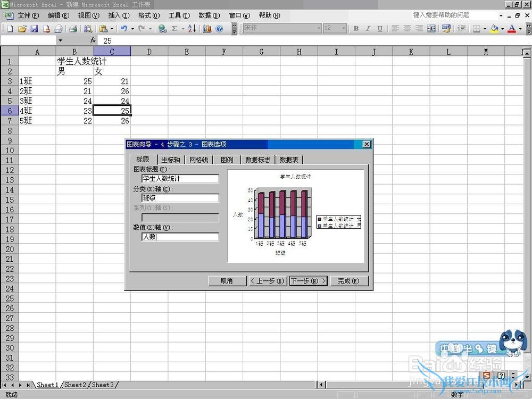Viewport: 532px width, 399px height.
Task: Toggle Italic formatting
Action: 368,29
